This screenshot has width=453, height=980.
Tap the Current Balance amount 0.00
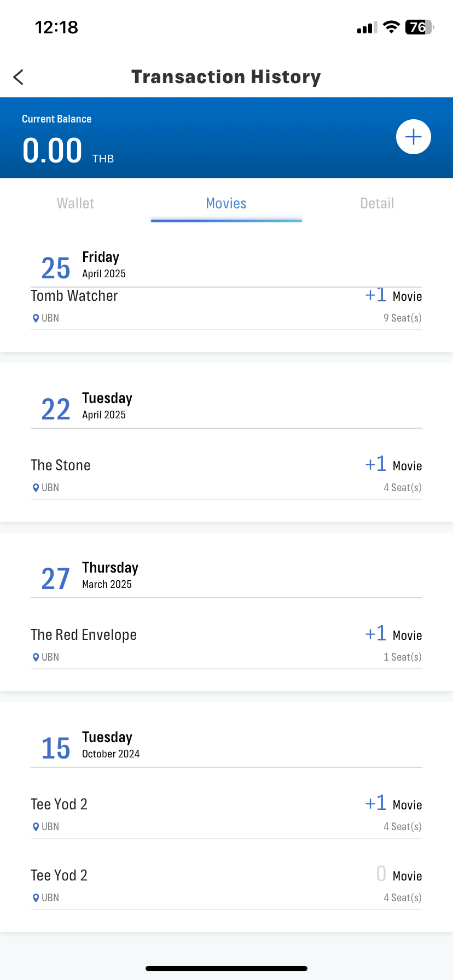[x=53, y=150]
